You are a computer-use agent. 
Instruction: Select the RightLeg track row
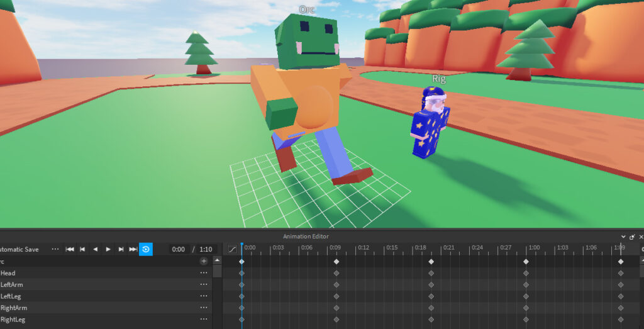tap(106, 320)
